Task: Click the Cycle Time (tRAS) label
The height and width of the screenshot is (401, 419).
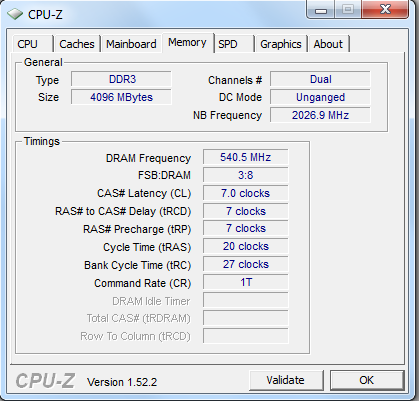Action: [147, 247]
